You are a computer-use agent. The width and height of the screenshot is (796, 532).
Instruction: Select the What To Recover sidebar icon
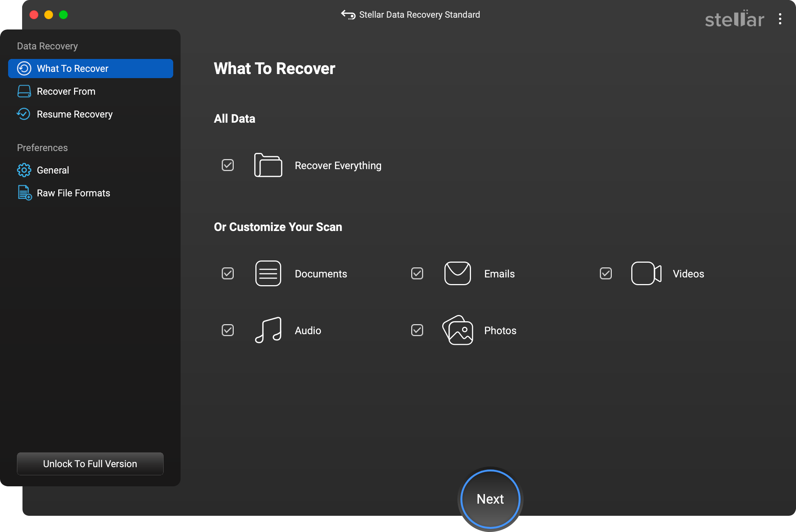[x=24, y=69]
